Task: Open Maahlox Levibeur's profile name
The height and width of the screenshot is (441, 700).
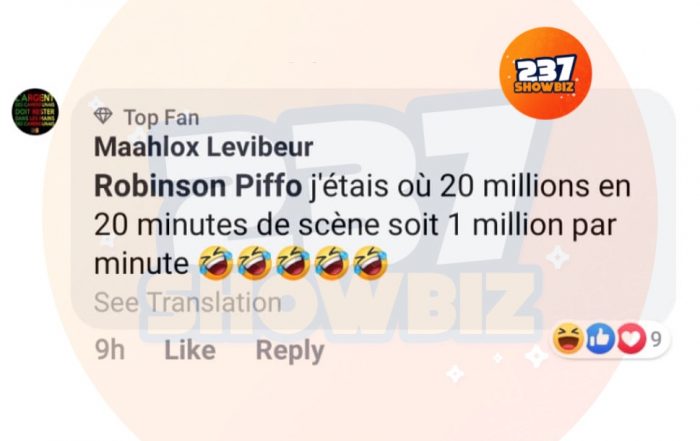Action: [204, 147]
